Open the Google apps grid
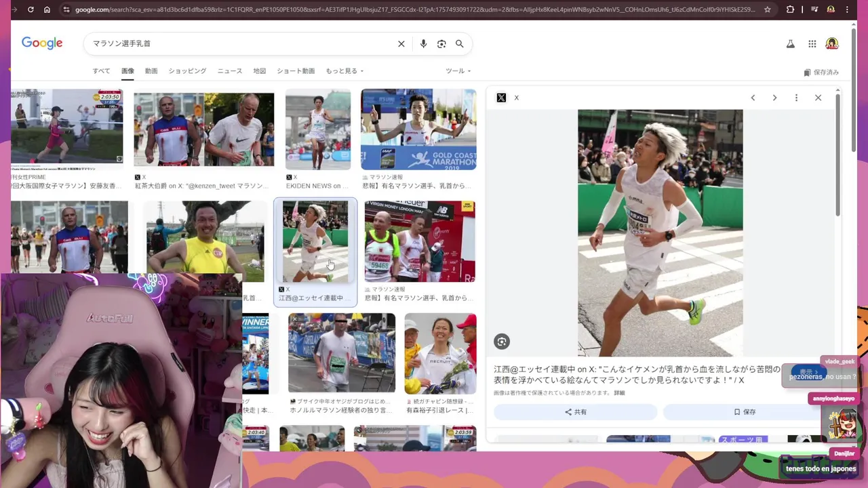This screenshot has height=488, width=868. 812,43
